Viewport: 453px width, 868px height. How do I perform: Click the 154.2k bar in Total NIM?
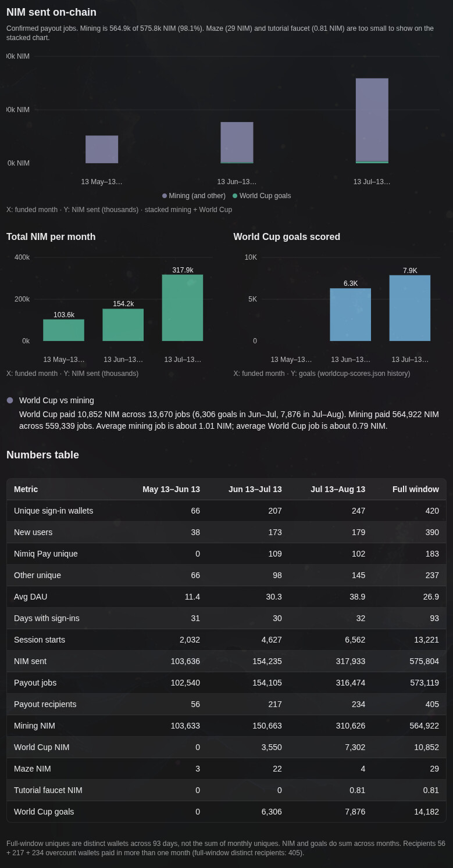tap(123, 325)
